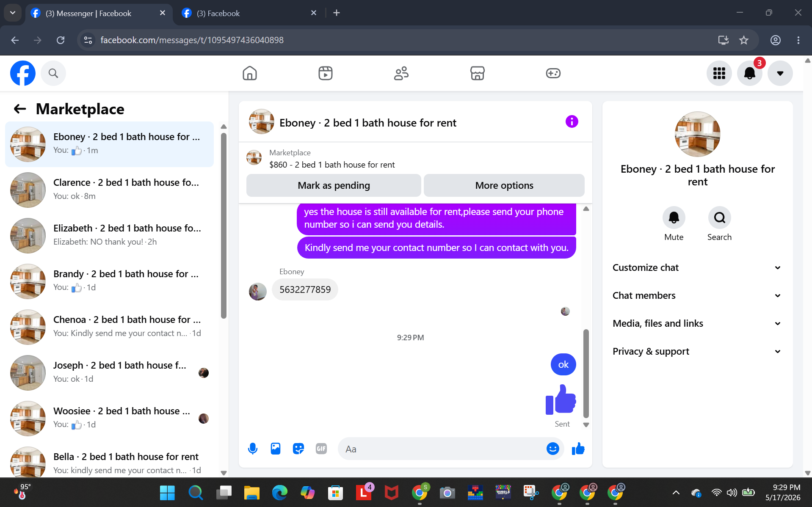812x507 pixels.
Task: Switch to the (3) Facebook tab
Action: click(250, 13)
